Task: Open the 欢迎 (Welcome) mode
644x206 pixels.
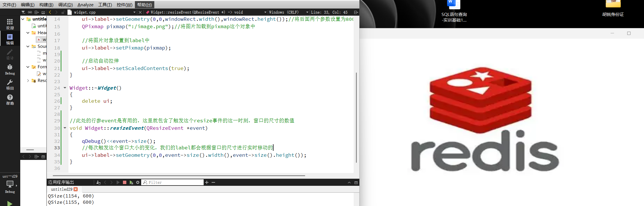Action: [x=10, y=24]
